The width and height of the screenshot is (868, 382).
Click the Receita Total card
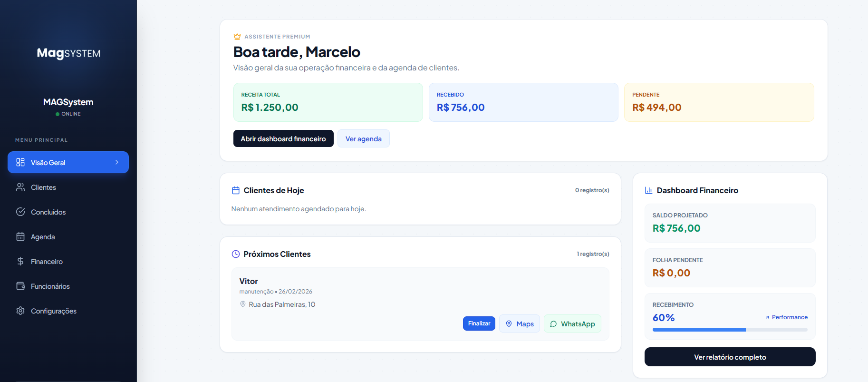point(328,102)
